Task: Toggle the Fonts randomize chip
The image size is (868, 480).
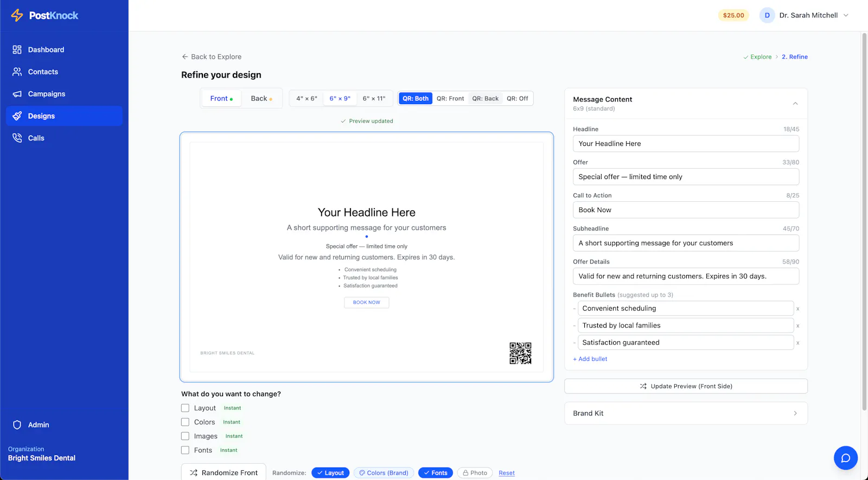Action: pos(436,473)
